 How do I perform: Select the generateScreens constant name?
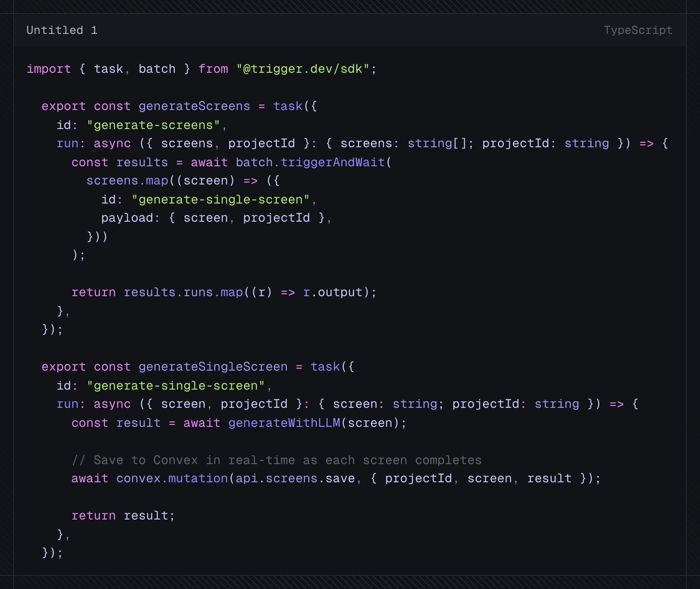[x=194, y=106]
